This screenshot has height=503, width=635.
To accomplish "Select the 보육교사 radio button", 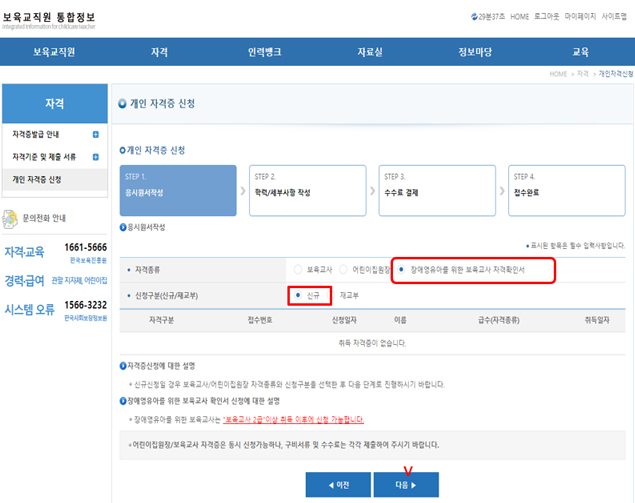I will pos(298,269).
